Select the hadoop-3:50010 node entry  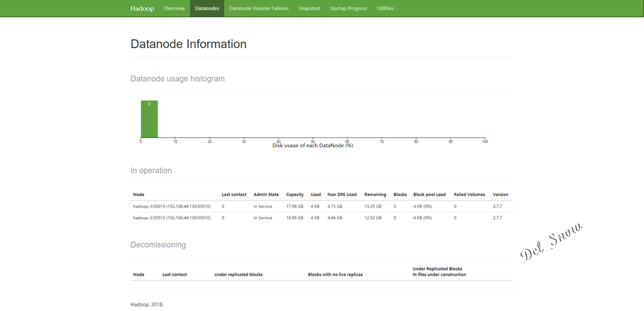click(x=172, y=206)
